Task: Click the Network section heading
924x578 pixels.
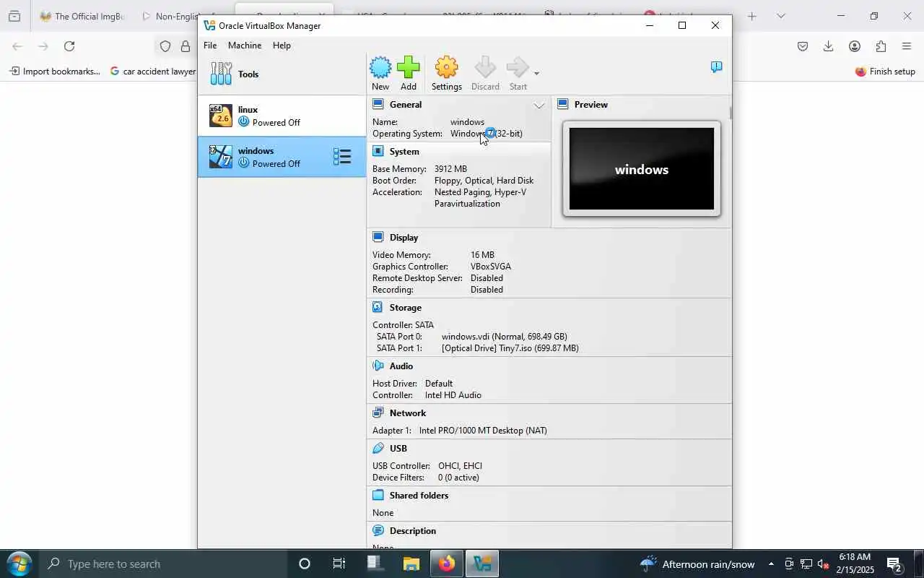Action: (408, 413)
